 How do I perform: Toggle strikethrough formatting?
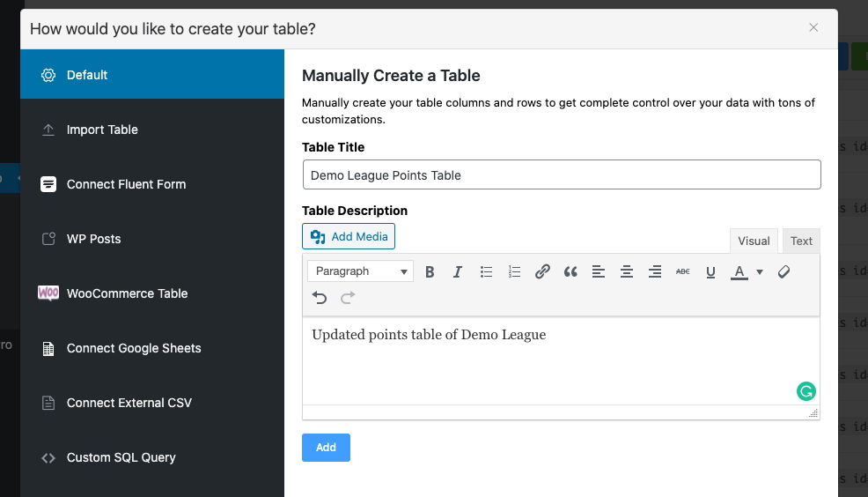tap(683, 271)
